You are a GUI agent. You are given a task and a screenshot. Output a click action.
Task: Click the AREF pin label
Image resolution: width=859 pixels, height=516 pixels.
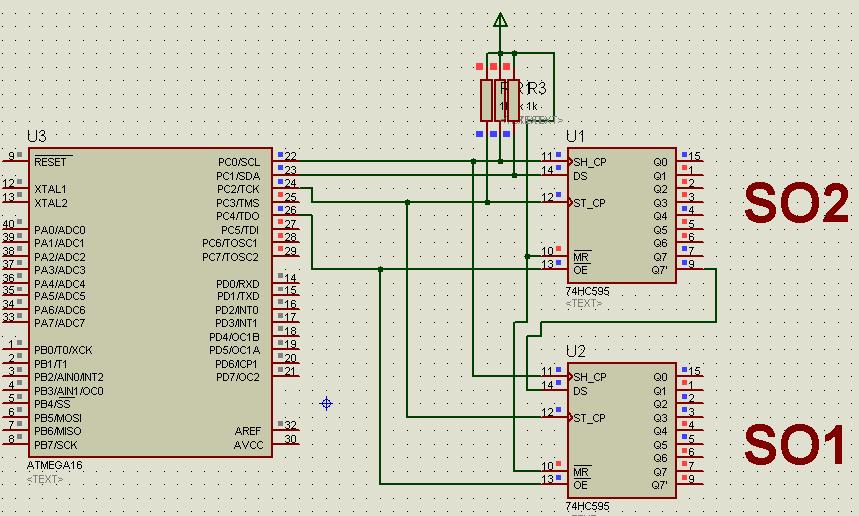click(248, 431)
